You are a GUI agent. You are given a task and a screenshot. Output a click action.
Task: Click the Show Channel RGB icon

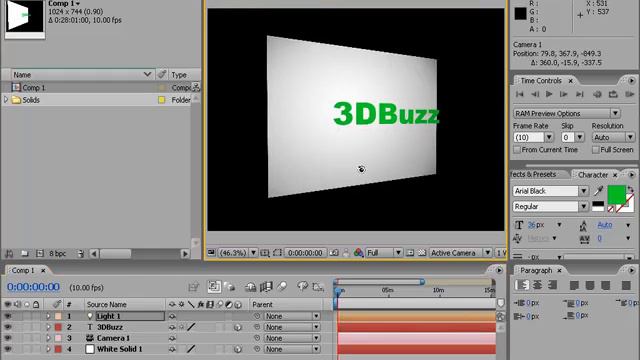click(x=358, y=253)
